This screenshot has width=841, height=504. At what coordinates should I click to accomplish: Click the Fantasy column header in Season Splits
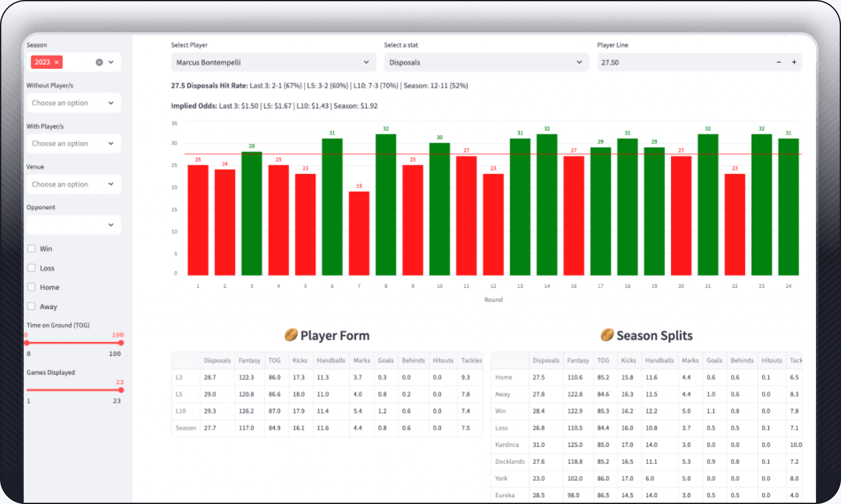coord(578,360)
